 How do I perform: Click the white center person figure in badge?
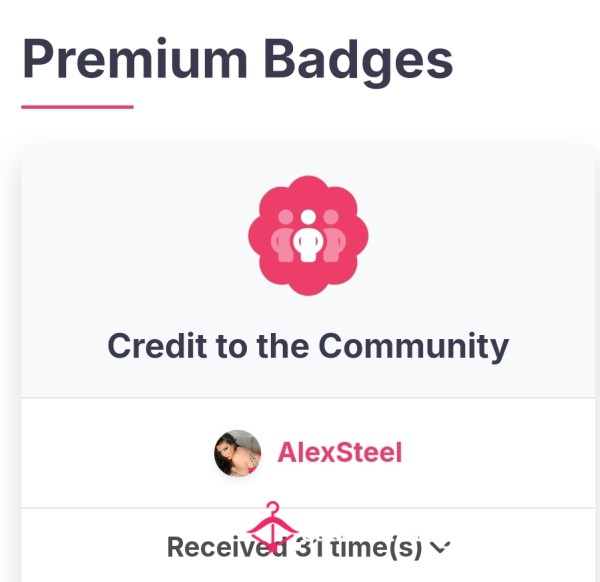(x=308, y=236)
